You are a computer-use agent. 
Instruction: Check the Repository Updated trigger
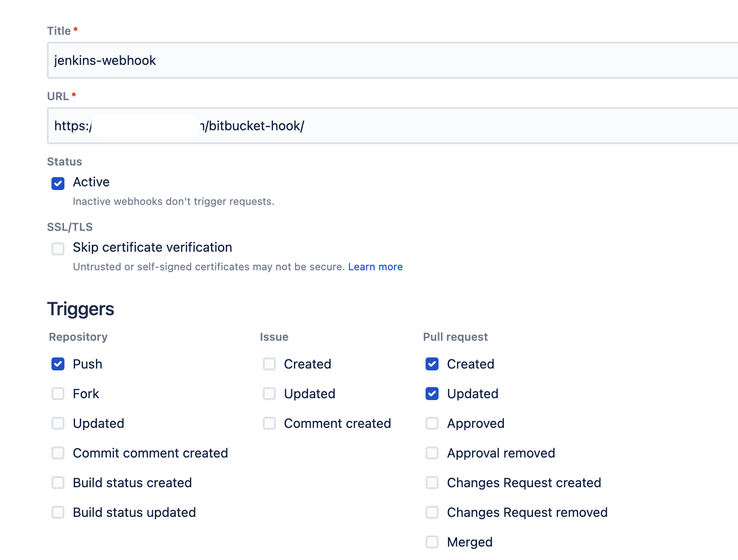[x=58, y=424]
